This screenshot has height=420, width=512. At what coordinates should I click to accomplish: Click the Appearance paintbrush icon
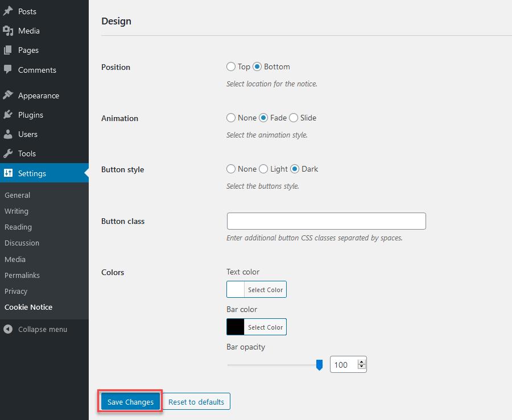click(x=8, y=95)
